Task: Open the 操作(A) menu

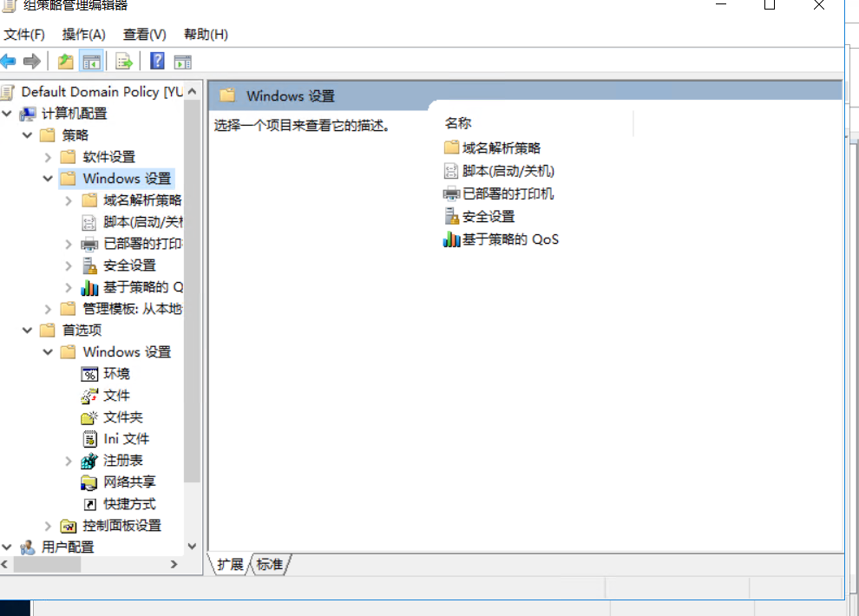Action: click(x=83, y=35)
